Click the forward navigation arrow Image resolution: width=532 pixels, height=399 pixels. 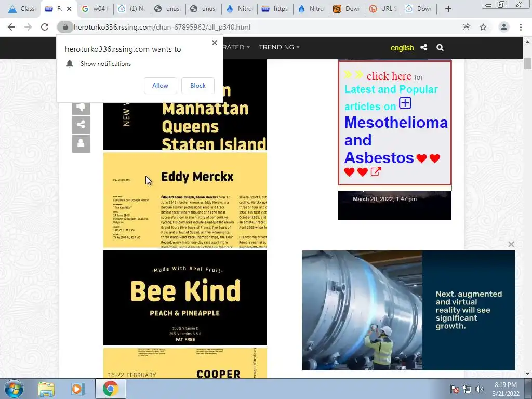point(28,27)
